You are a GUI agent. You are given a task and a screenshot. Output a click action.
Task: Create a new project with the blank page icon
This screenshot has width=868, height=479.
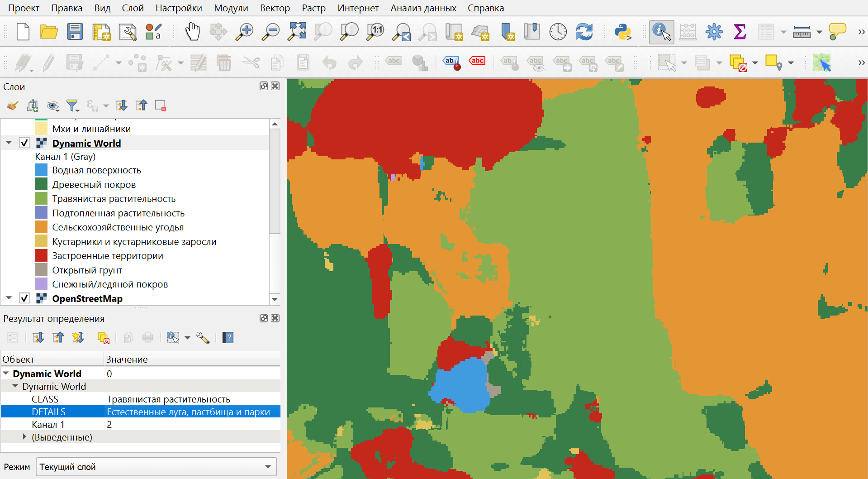23,32
